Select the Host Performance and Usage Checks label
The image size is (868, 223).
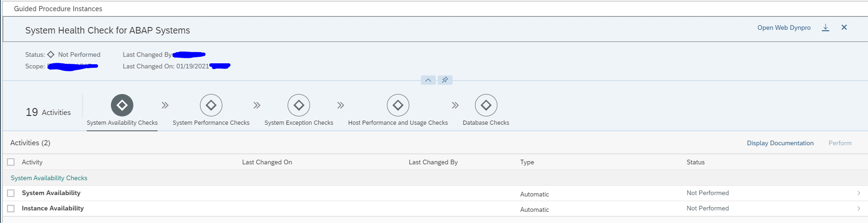pos(398,123)
